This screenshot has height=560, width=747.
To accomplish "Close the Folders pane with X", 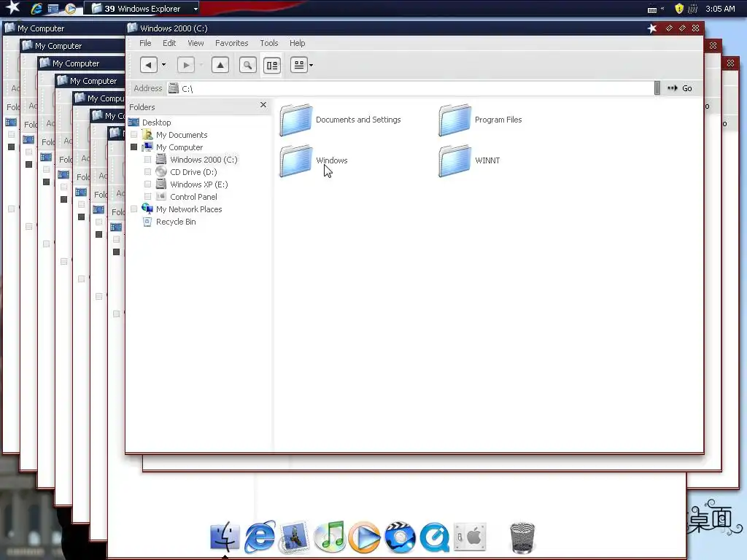I will pyautogui.click(x=263, y=105).
